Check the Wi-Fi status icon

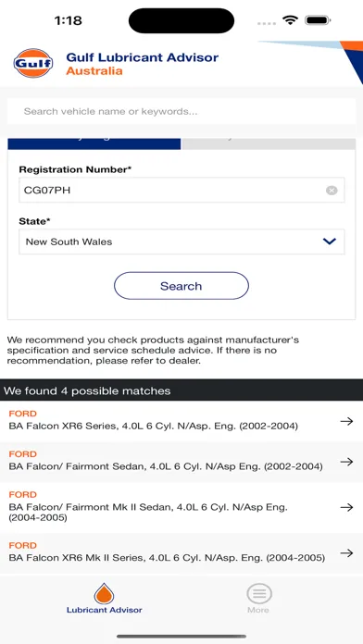[290, 20]
